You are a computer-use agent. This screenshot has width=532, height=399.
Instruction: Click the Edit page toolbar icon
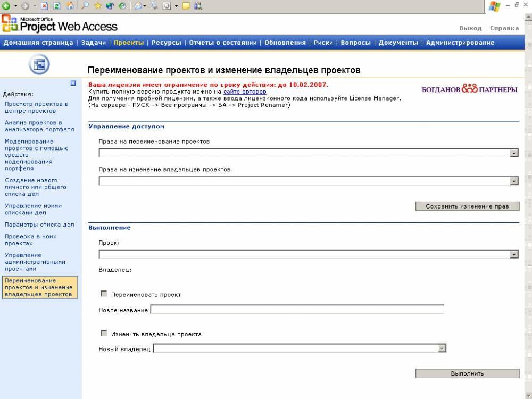point(167,5)
